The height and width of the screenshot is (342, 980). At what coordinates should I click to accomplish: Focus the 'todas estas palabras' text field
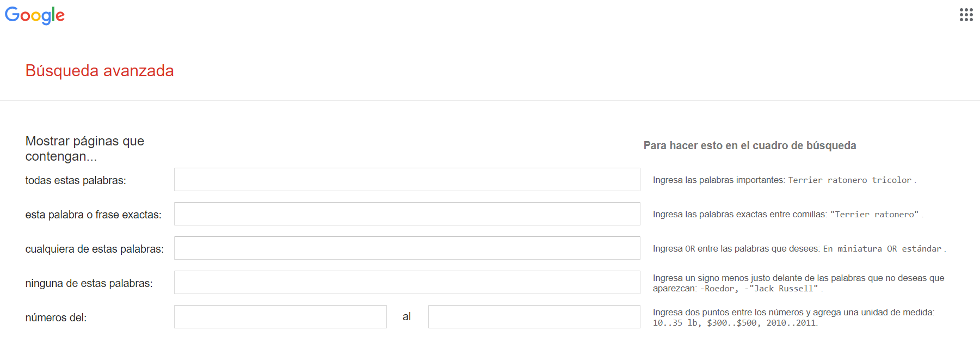[406, 180]
